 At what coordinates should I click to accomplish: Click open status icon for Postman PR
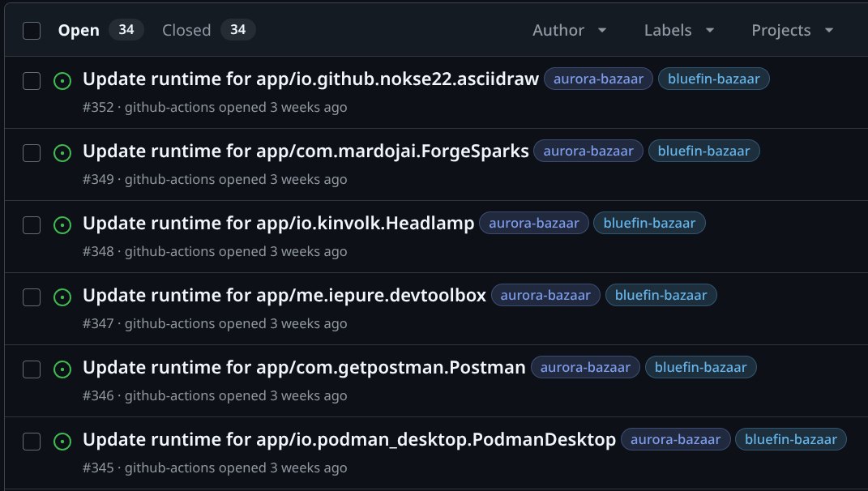[x=62, y=369]
